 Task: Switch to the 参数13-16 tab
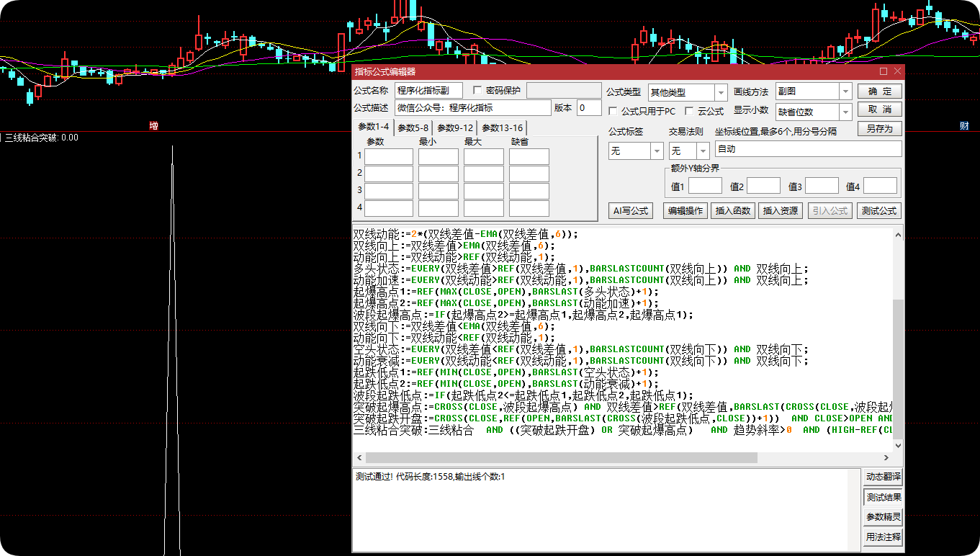tap(503, 128)
